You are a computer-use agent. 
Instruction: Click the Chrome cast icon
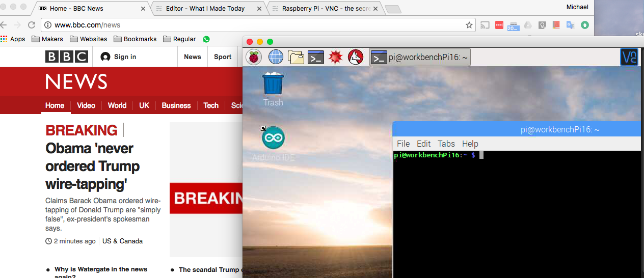click(486, 25)
